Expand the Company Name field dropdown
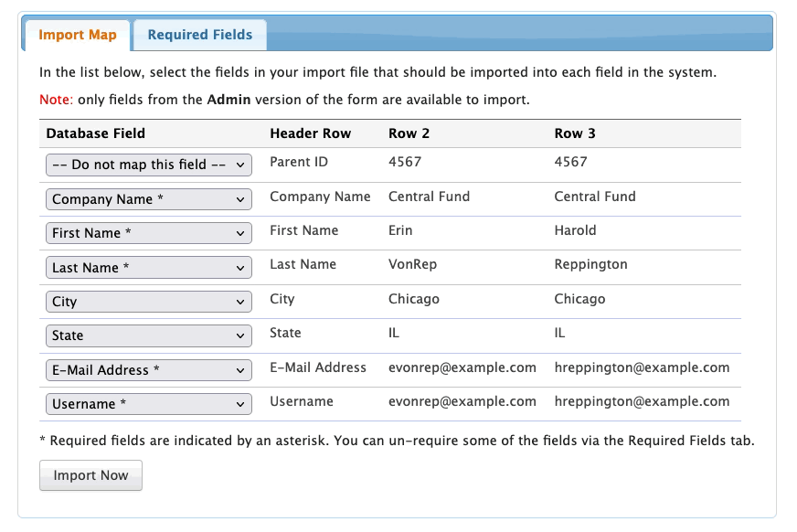This screenshot has width=797, height=532. click(148, 199)
